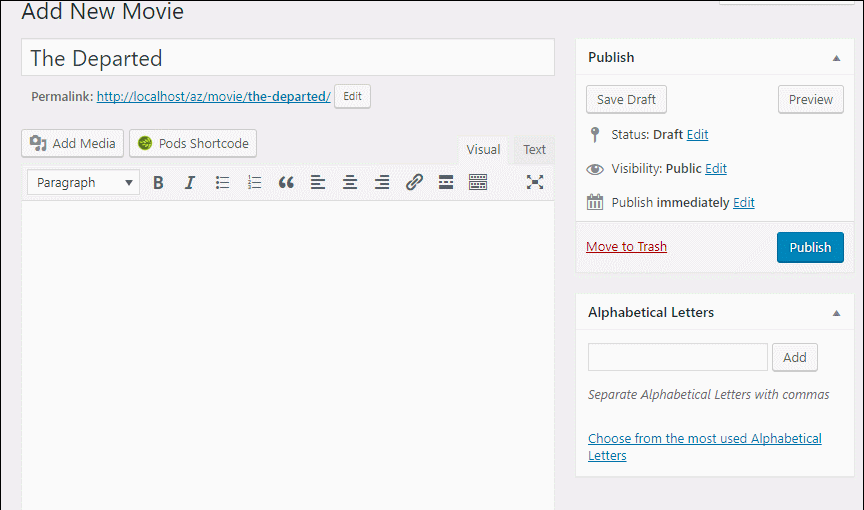Center align the text
This screenshot has height=510, width=864.
coord(350,182)
